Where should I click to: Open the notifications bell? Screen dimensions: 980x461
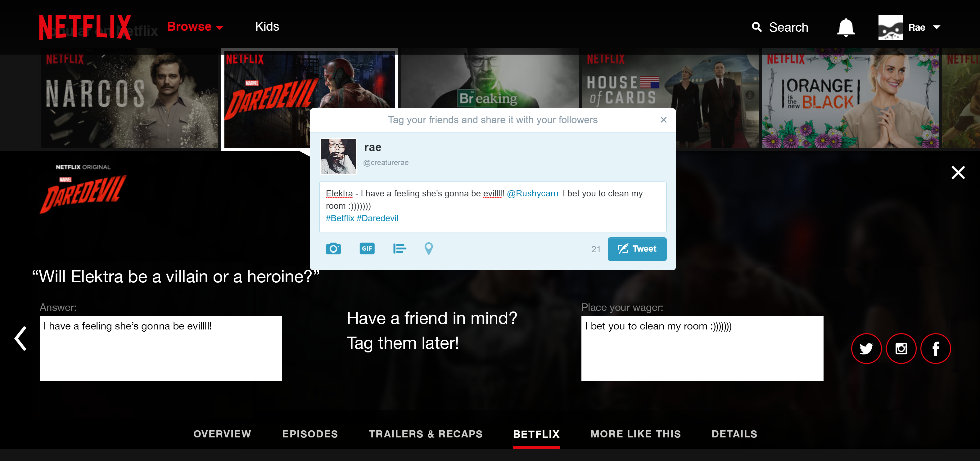(x=846, y=27)
